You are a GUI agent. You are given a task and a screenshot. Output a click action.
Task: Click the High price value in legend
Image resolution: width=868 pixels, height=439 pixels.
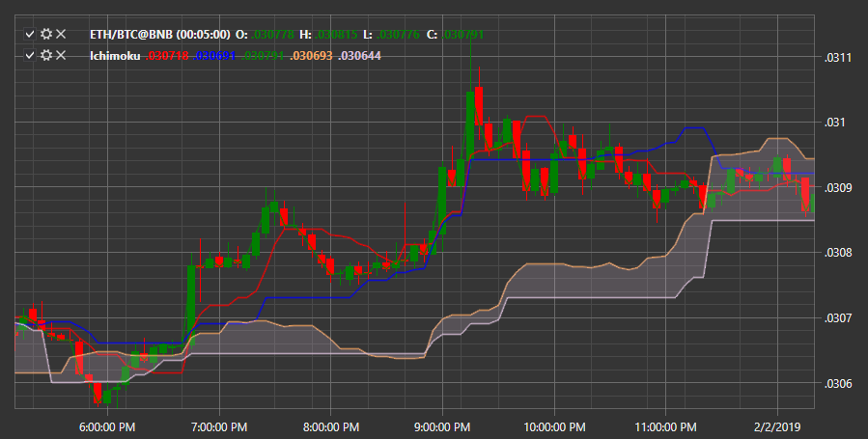click(337, 35)
